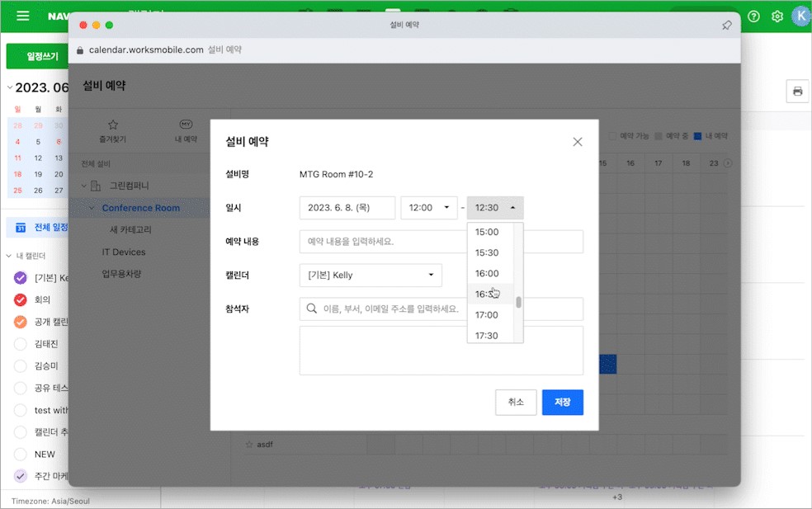Click the calendar.worksmobile.com address text
Screen dimensions: 812x509
click(146, 49)
